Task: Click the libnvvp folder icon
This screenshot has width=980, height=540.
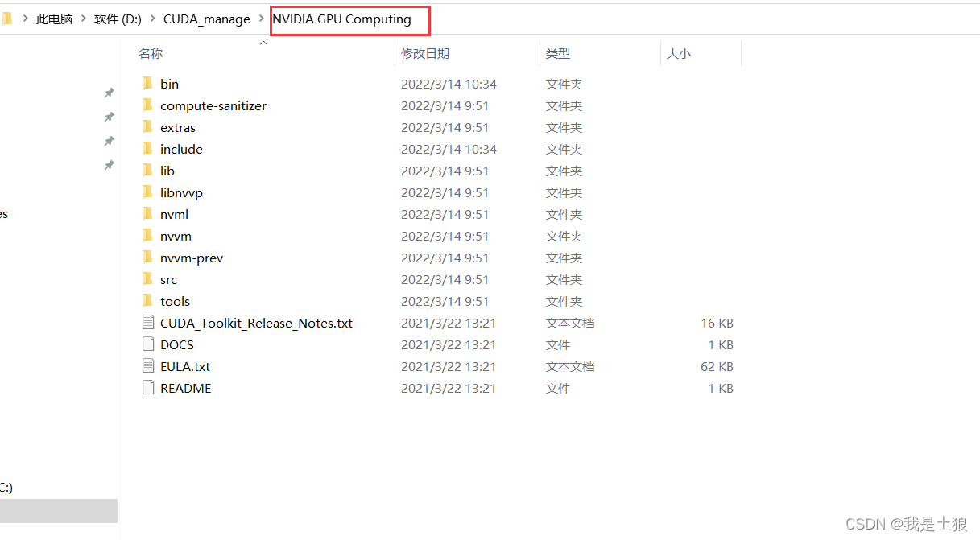Action: pyautogui.click(x=147, y=192)
